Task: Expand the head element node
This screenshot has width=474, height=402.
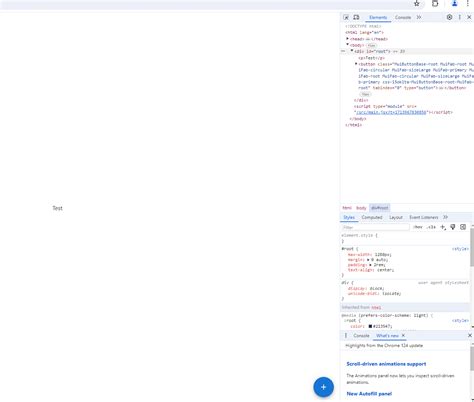Action: pyautogui.click(x=347, y=39)
